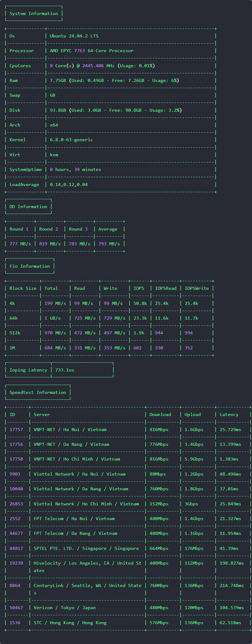The image size is (252, 644).
Task: Click the Download column header
Action: pyautogui.click(x=160, y=415)
